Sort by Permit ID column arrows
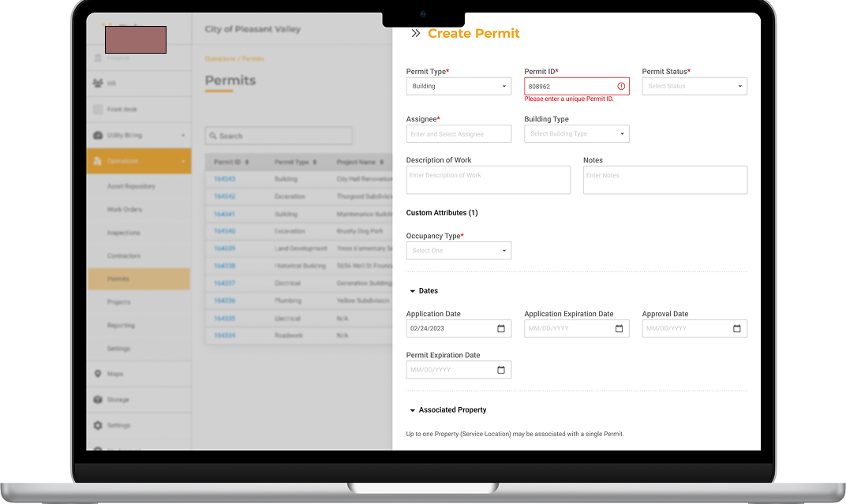The width and height of the screenshot is (846, 504). click(x=247, y=162)
